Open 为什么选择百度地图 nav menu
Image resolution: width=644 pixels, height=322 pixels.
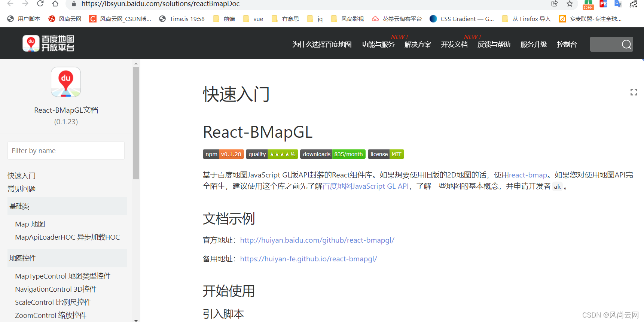pyautogui.click(x=322, y=44)
